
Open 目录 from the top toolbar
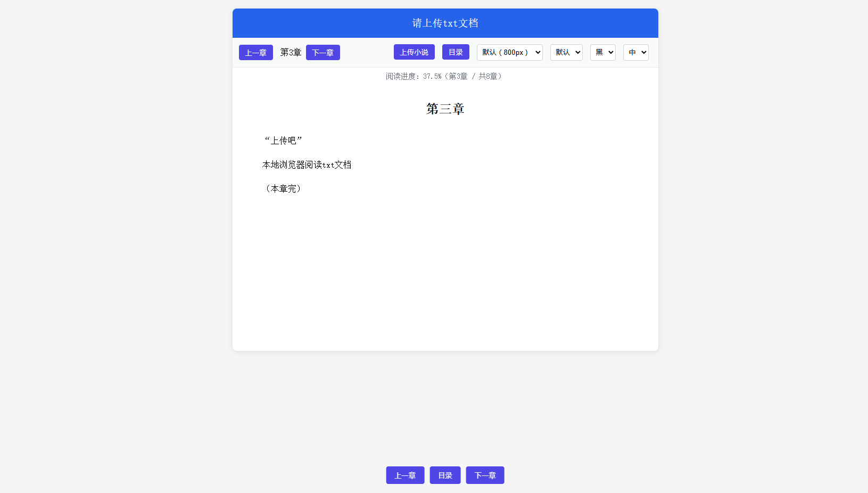pyautogui.click(x=456, y=52)
